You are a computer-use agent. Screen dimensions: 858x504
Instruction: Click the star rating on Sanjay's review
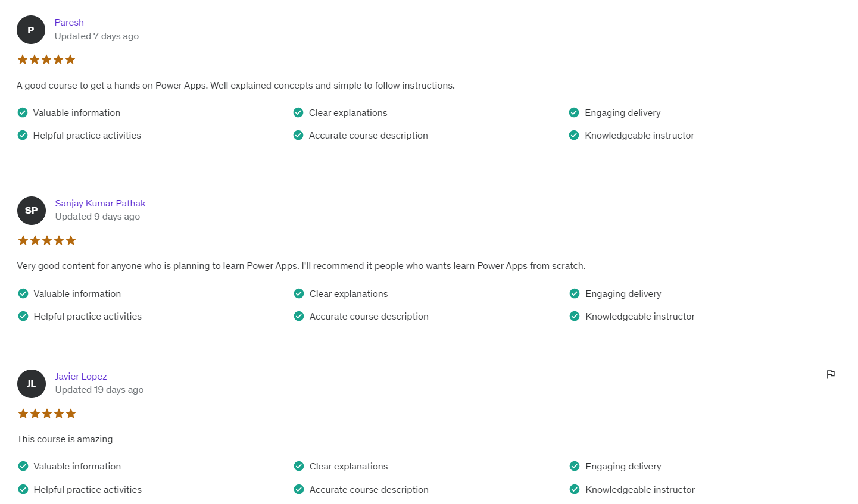[x=47, y=240]
